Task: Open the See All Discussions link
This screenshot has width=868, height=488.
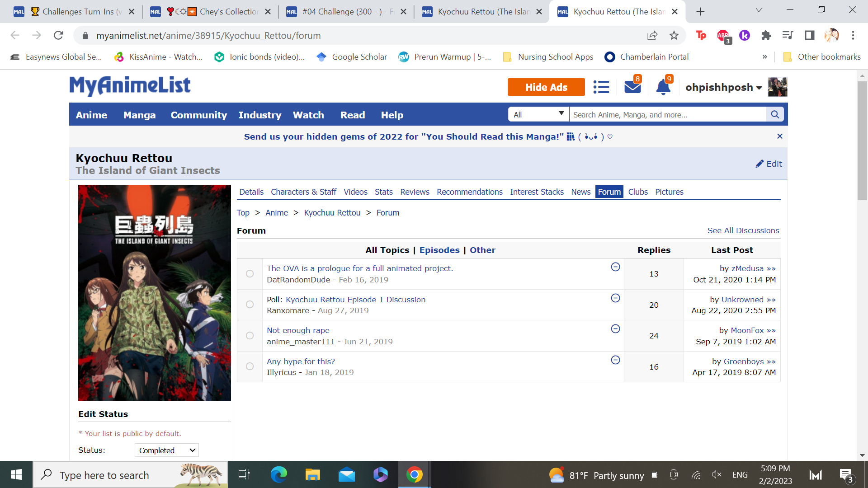Action: (x=743, y=230)
